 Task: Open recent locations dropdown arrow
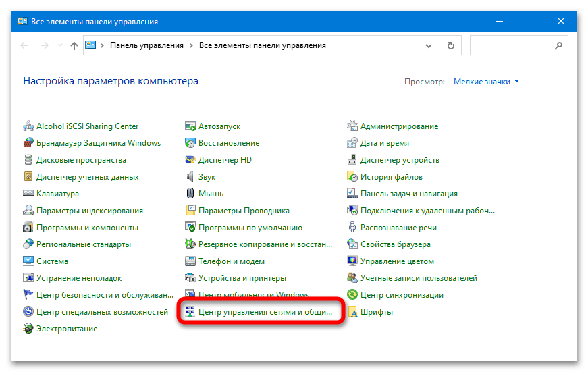point(60,45)
